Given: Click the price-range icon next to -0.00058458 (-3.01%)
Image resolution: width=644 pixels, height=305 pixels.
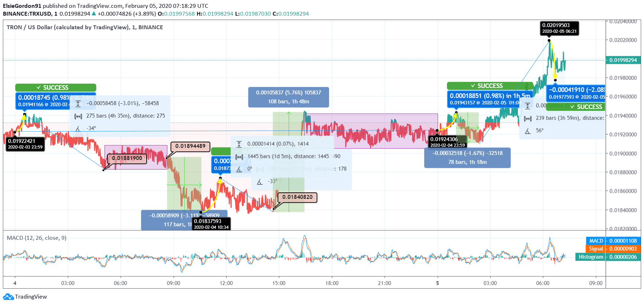Looking at the screenshot, I should coord(78,103).
